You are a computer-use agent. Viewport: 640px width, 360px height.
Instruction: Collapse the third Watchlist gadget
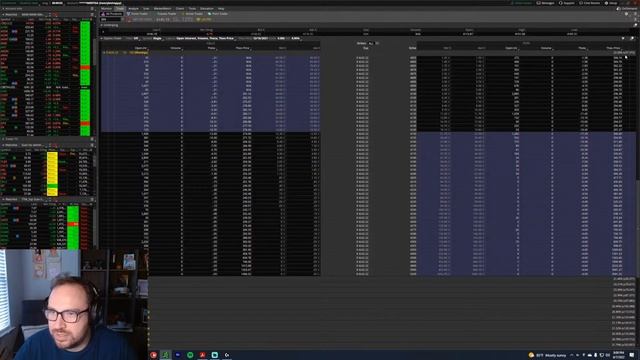click(3, 200)
